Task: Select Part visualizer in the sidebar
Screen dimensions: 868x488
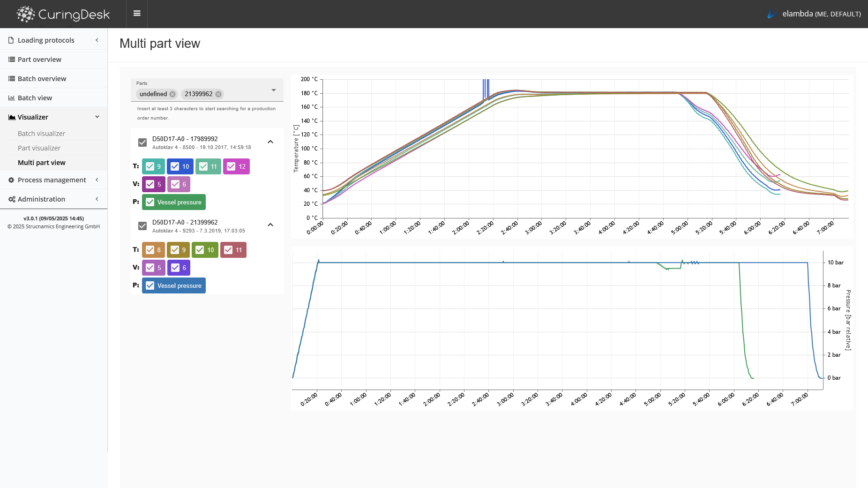Action: pyautogui.click(x=39, y=148)
